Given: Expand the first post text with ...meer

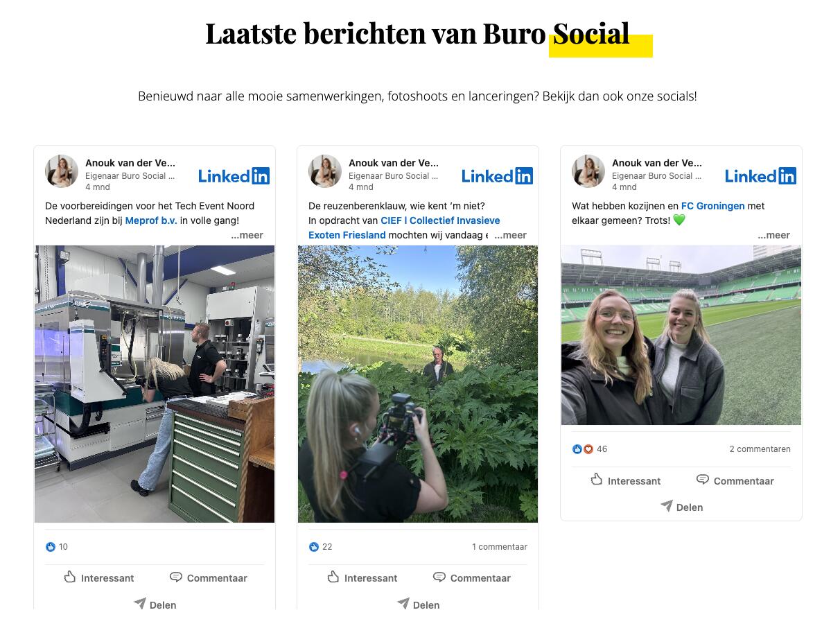Looking at the screenshot, I should tap(247, 235).
